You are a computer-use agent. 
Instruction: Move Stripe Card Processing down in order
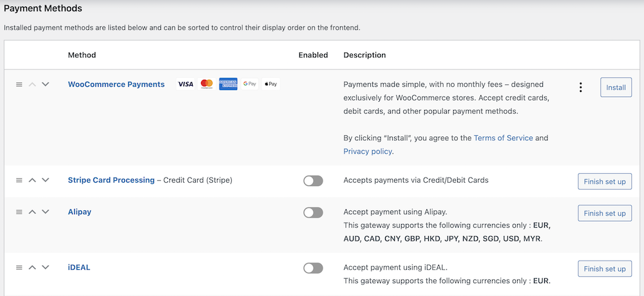click(x=45, y=180)
